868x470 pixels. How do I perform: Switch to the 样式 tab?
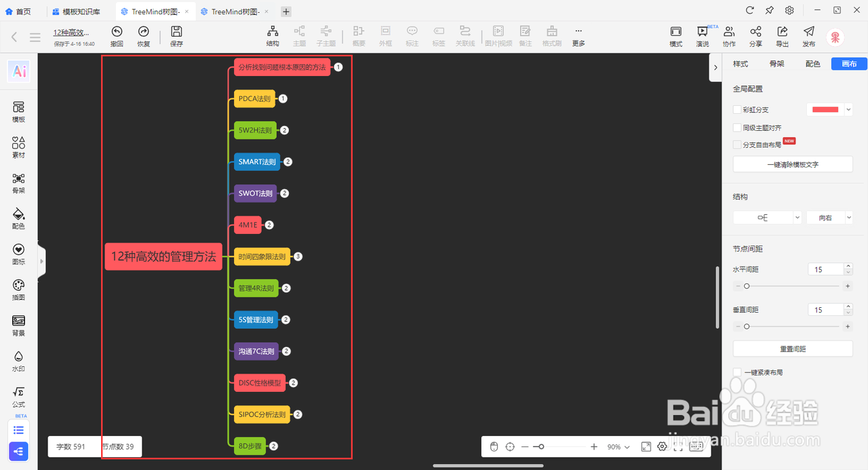[741, 64]
